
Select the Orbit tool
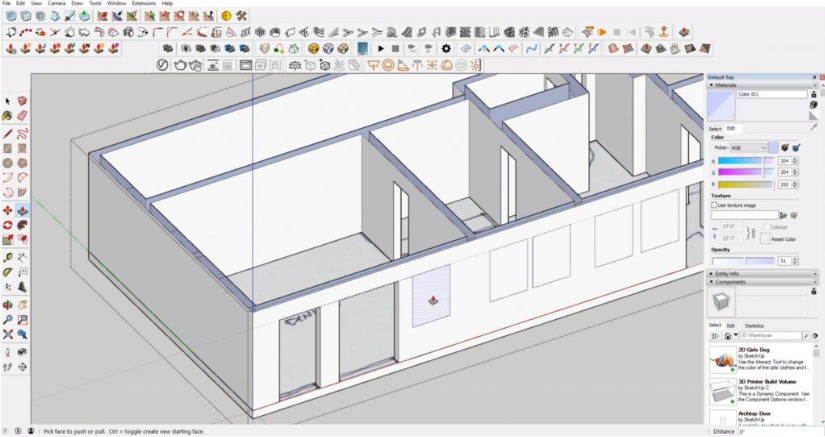click(7, 305)
